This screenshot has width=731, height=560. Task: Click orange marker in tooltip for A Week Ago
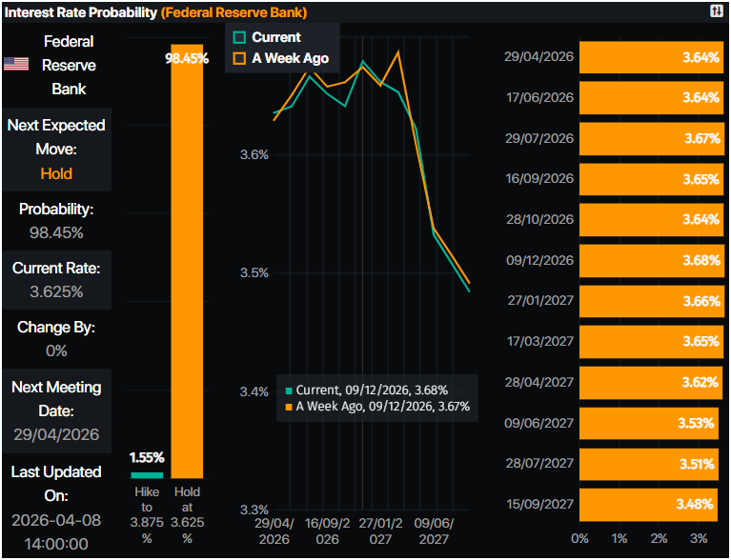click(x=289, y=407)
